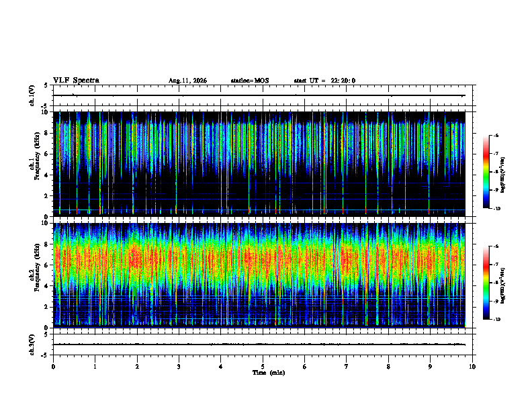Click the ch.1 frequency axis "10" tick label
Screen dimensions: 532x411
pyautogui.click(x=46, y=112)
